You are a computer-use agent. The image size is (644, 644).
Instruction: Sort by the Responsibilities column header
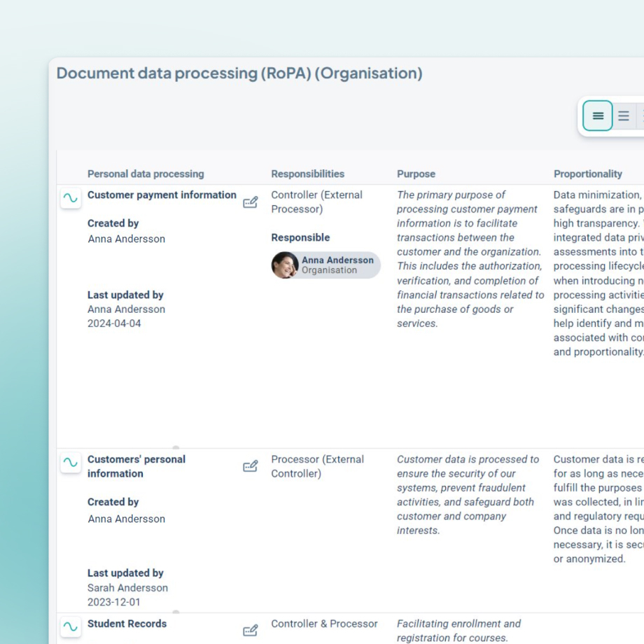coord(307,174)
